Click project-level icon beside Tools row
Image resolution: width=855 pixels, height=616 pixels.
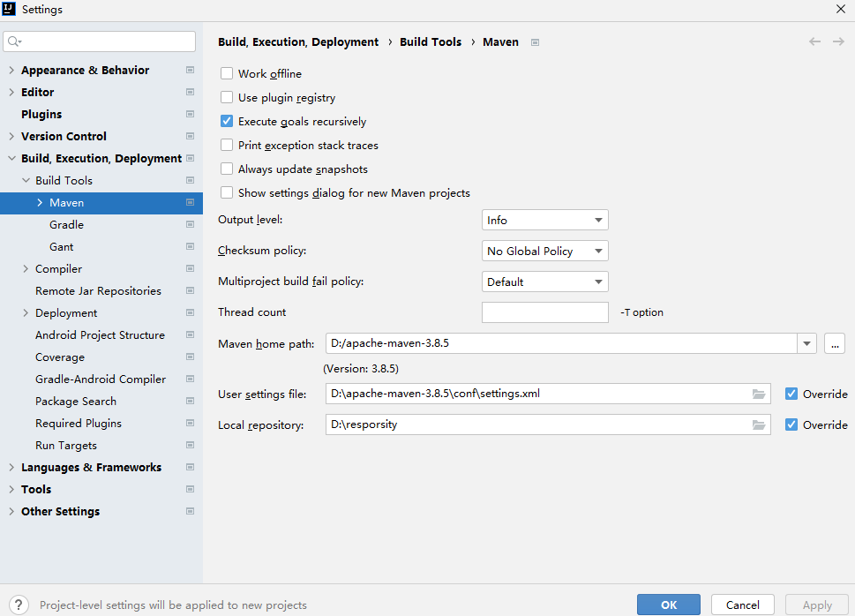190,489
